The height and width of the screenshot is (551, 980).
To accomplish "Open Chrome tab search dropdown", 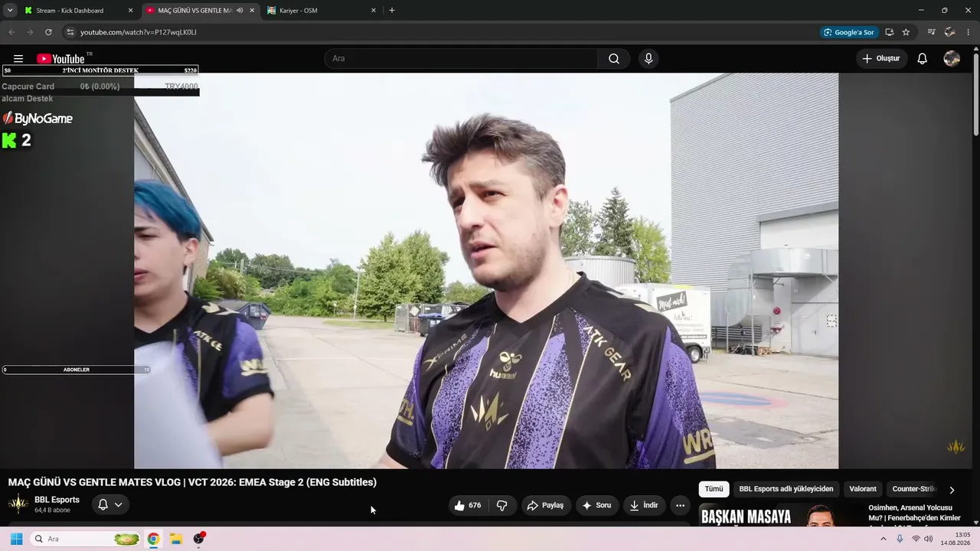I will pyautogui.click(x=10, y=11).
